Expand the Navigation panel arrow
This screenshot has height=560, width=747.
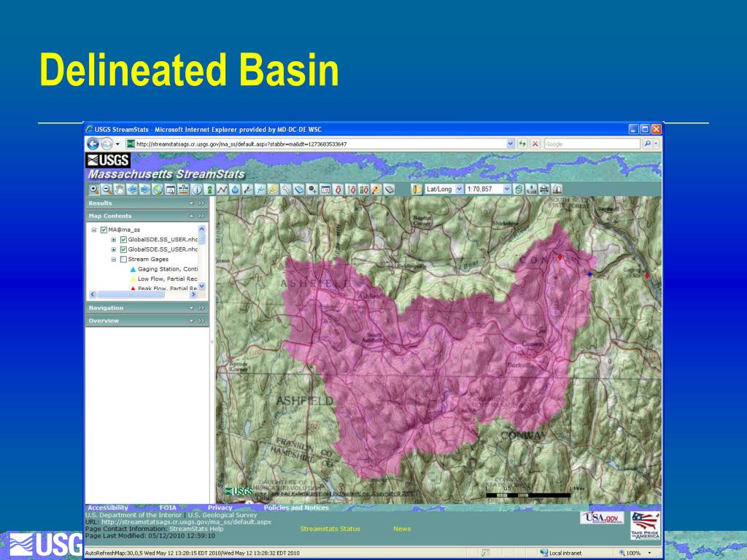(192, 308)
